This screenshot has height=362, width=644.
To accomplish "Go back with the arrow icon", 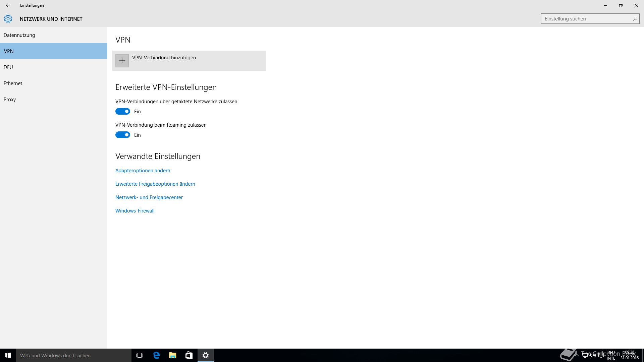I will (x=8, y=5).
